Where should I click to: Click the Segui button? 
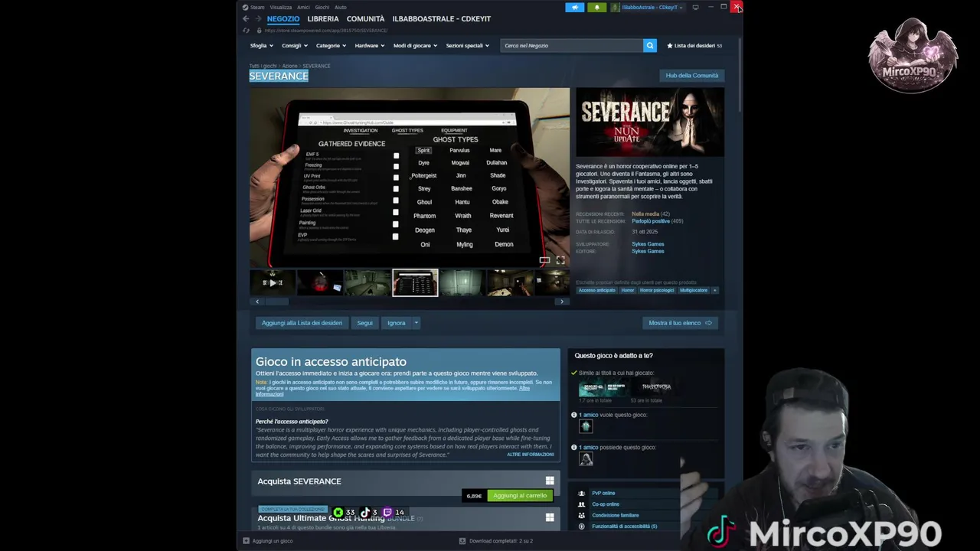click(x=364, y=323)
